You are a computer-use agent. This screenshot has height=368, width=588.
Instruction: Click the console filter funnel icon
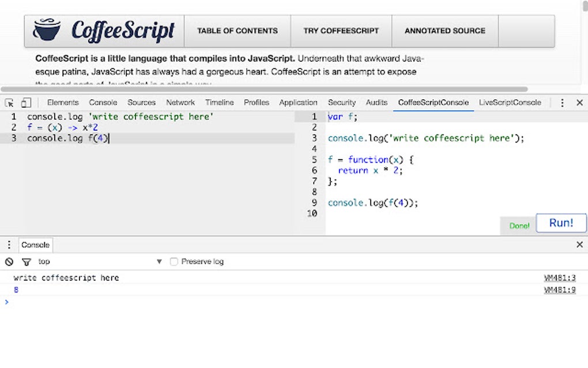point(27,262)
